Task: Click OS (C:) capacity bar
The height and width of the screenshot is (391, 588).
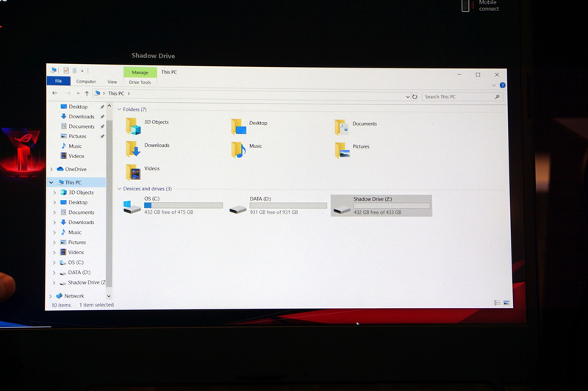Action: [x=183, y=205]
